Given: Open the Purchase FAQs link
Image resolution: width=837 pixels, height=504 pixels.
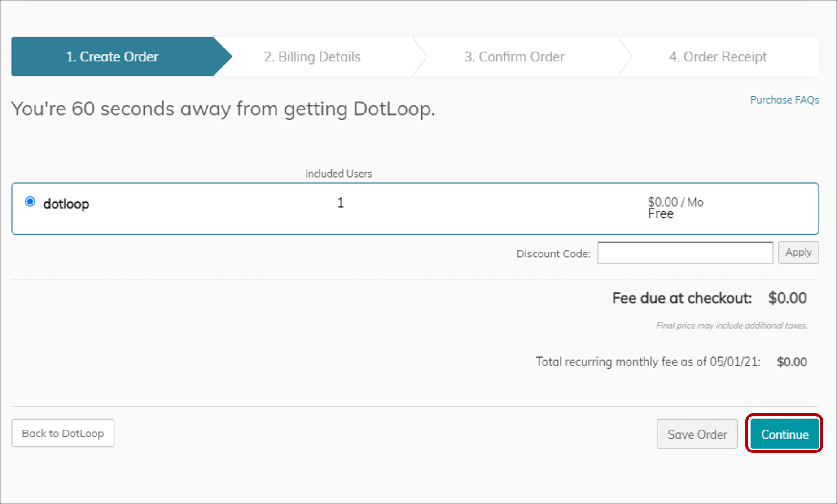Looking at the screenshot, I should coord(784,100).
